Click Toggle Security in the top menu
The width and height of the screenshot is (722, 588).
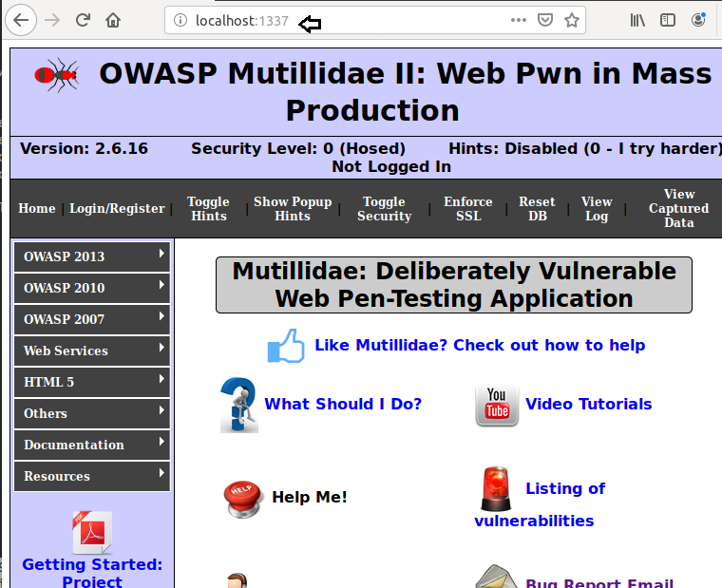(384, 209)
